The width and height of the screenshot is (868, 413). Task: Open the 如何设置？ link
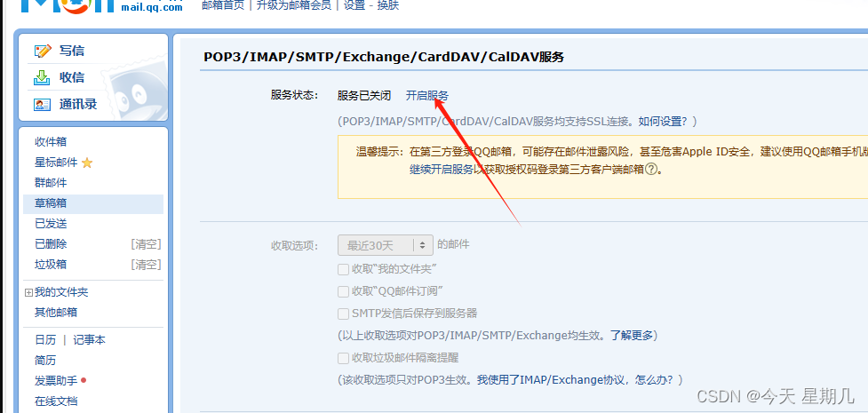point(663,122)
